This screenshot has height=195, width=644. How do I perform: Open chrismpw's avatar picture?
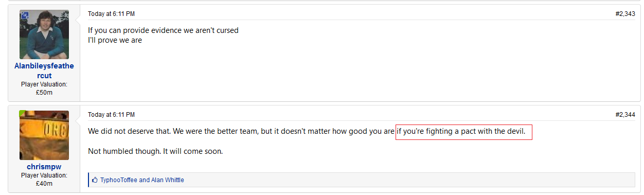pos(44,135)
